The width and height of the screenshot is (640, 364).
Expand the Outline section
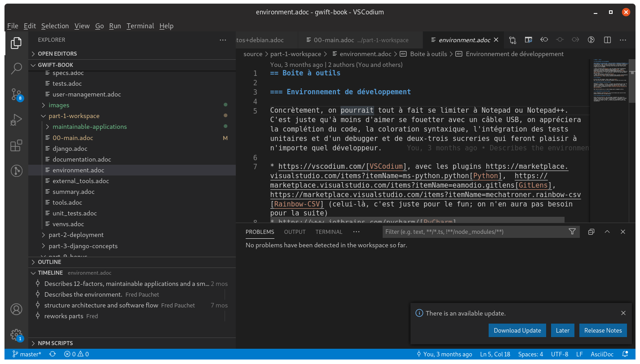tap(49, 262)
